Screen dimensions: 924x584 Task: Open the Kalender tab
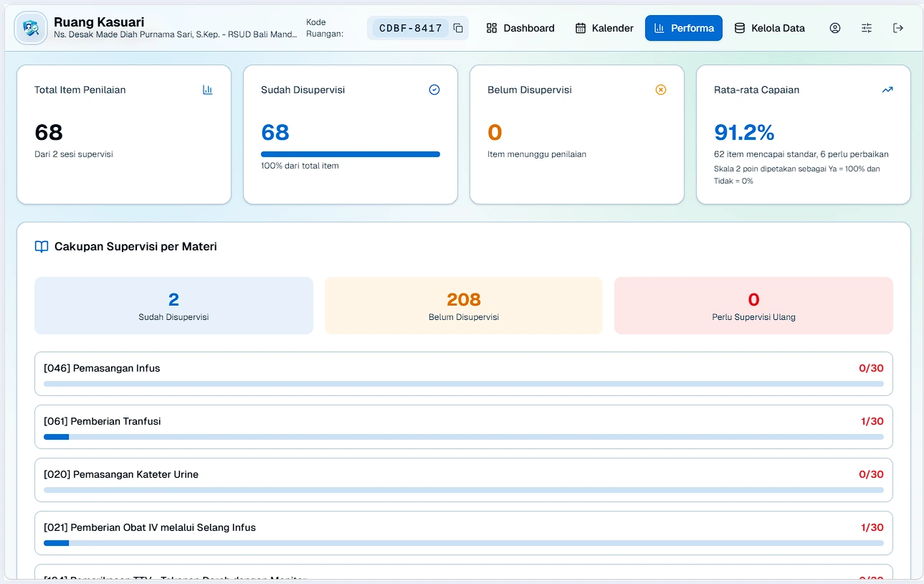pyautogui.click(x=604, y=28)
